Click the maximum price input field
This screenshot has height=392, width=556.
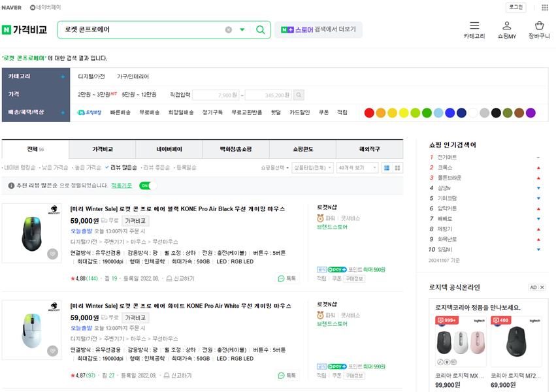[269, 95]
